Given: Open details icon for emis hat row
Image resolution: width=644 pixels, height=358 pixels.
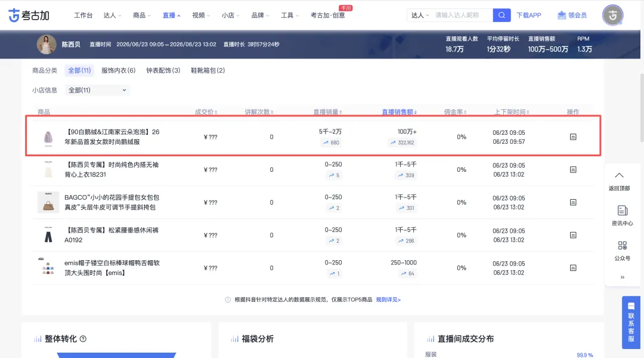Looking at the screenshot, I should point(573,268).
